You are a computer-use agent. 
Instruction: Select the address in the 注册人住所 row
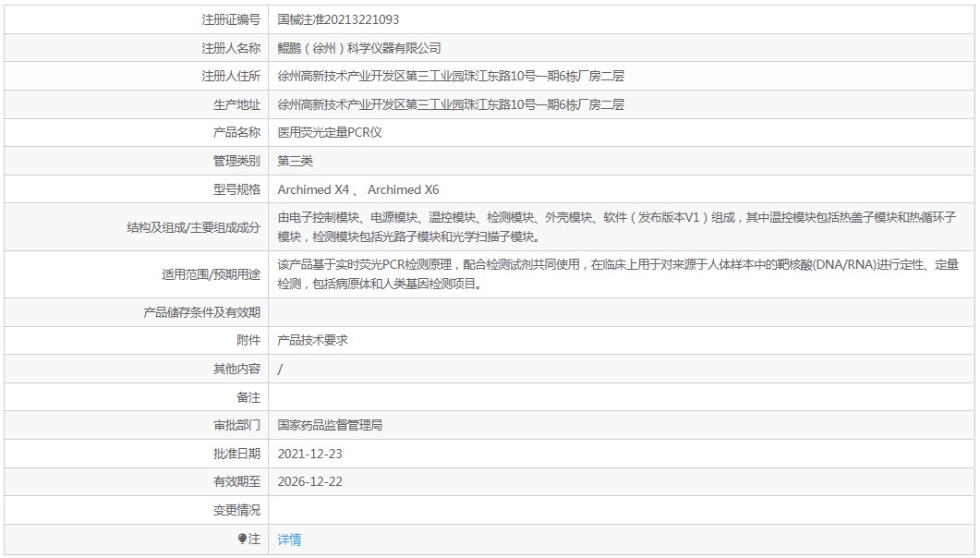click(x=451, y=77)
